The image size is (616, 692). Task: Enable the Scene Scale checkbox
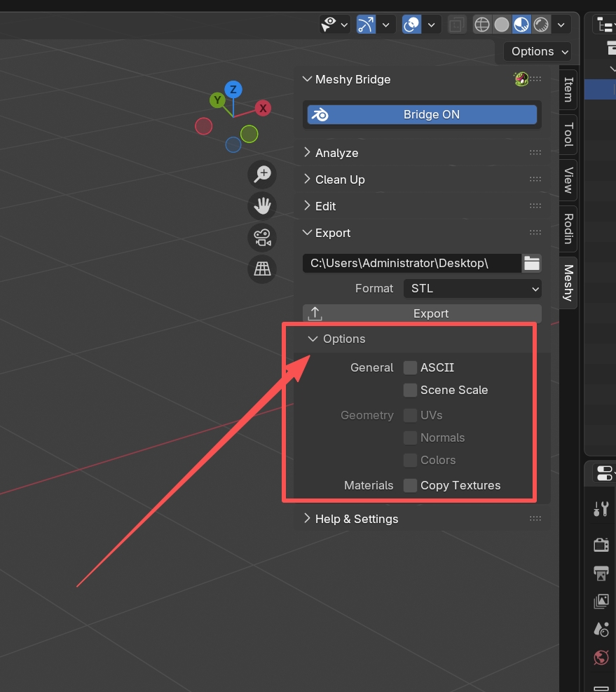click(x=410, y=391)
